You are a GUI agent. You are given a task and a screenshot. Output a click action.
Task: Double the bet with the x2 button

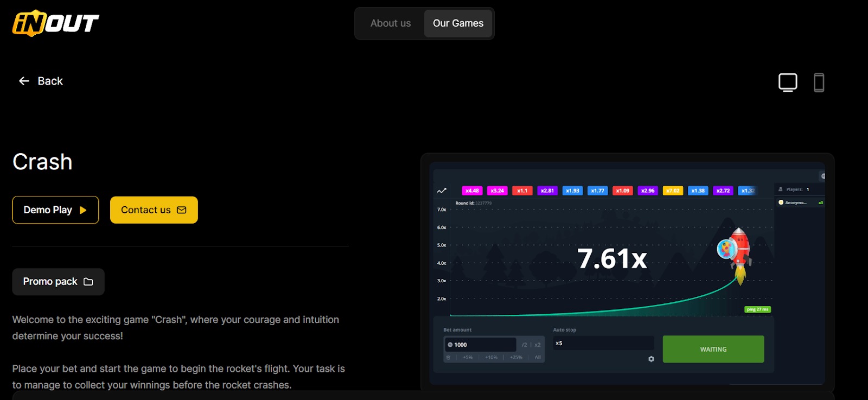coord(538,345)
